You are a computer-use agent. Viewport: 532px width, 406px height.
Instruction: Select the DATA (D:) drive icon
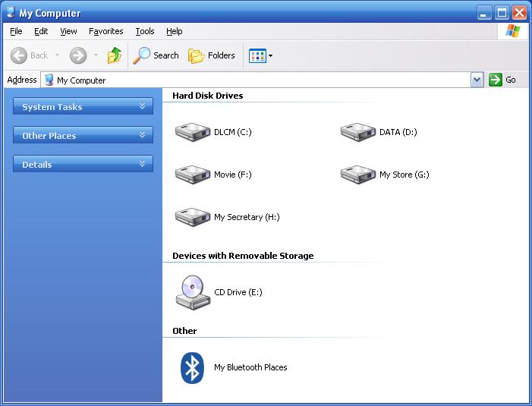(358, 132)
